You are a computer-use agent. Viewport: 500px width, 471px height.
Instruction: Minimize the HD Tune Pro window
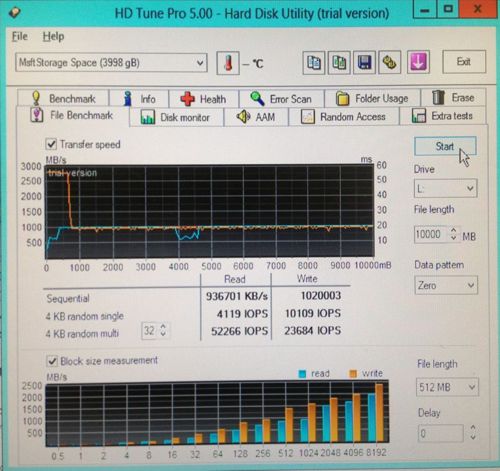pyautogui.click(x=424, y=10)
